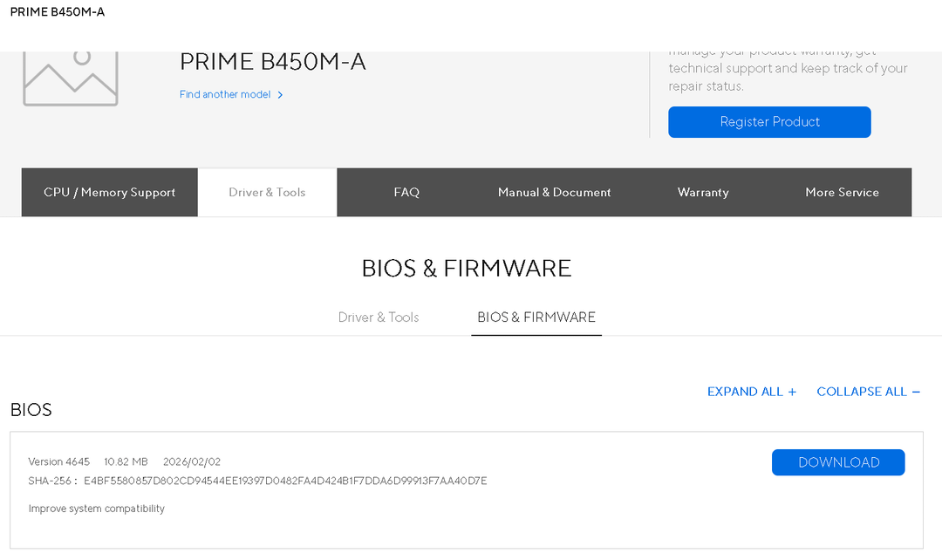Go to the Manual & Document tab
The height and width of the screenshot is (560, 942).
(555, 192)
